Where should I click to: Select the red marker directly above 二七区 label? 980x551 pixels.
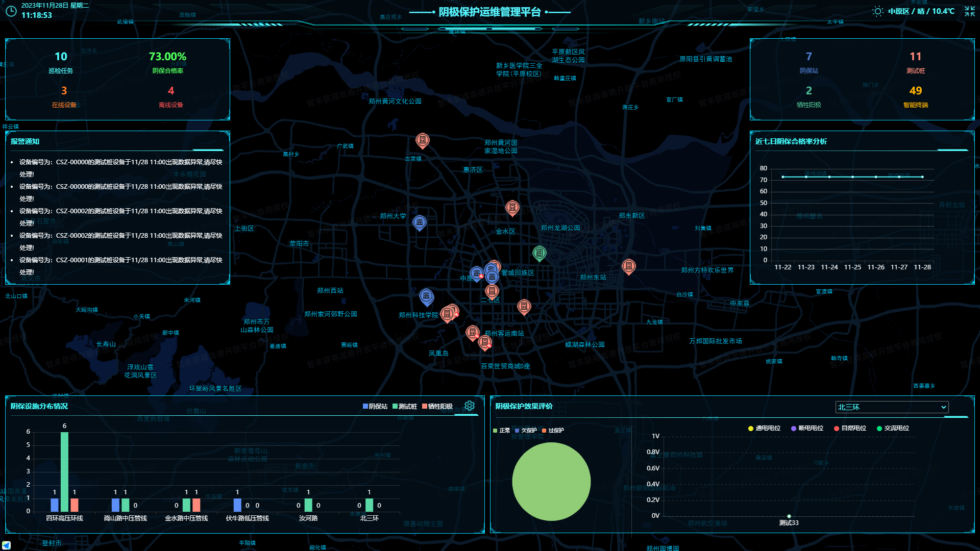click(492, 291)
